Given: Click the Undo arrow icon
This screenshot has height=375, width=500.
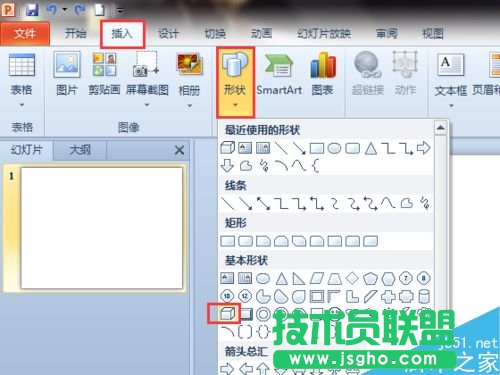Looking at the screenshot, I should tap(52, 10).
